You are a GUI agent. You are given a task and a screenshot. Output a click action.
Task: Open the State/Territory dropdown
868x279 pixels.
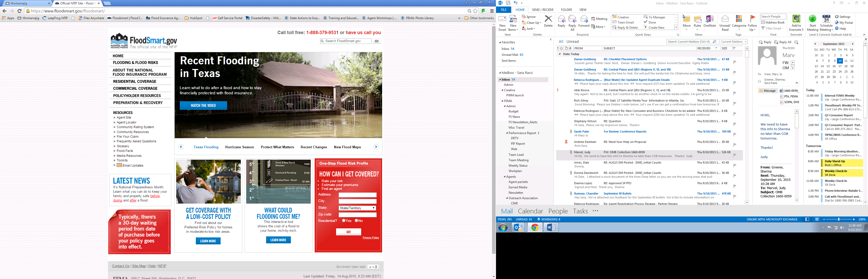coord(358,208)
